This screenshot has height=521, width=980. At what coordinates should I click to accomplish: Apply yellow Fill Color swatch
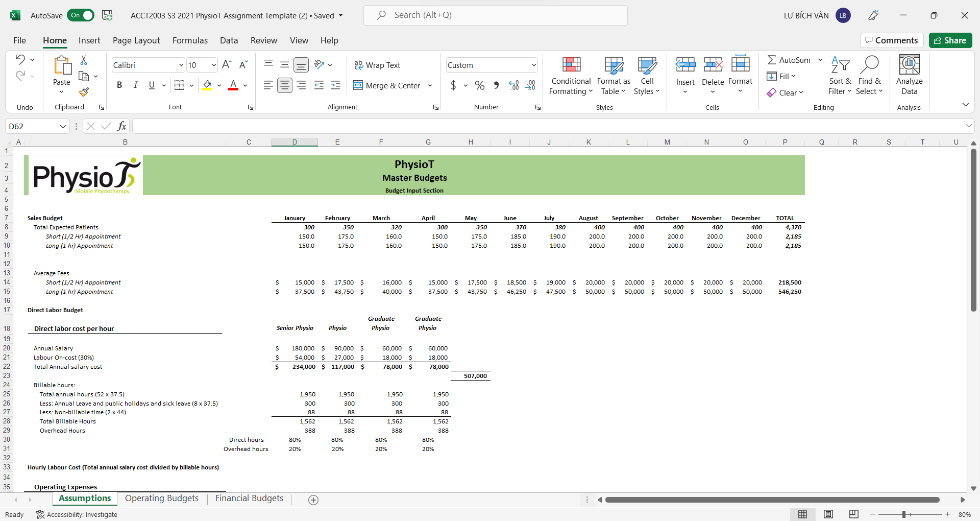207,85
